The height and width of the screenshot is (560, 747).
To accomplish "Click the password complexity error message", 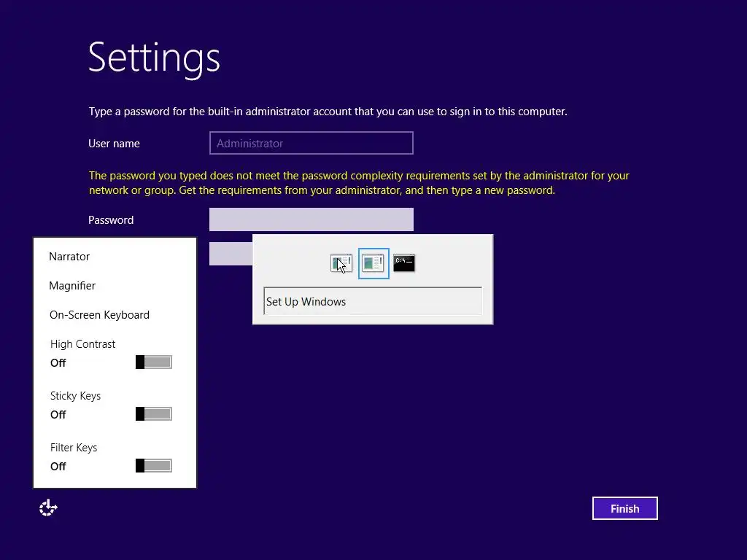I will pyautogui.click(x=359, y=183).
